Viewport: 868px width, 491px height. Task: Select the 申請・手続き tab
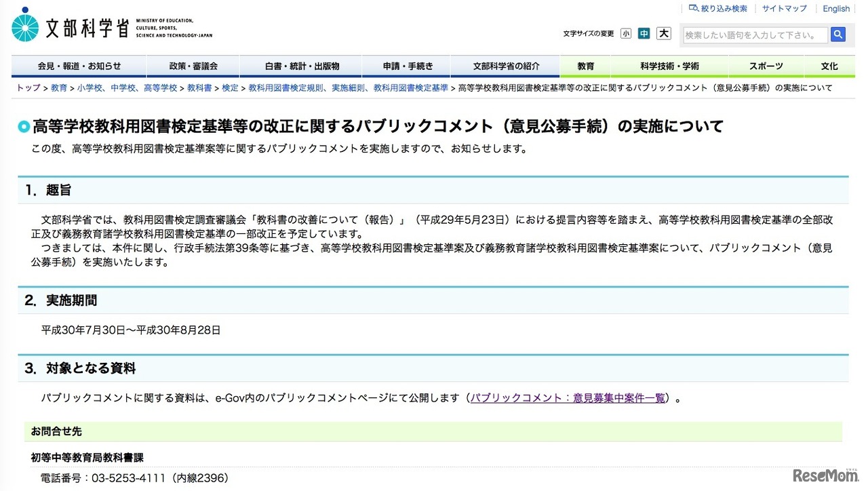[406, 66]
